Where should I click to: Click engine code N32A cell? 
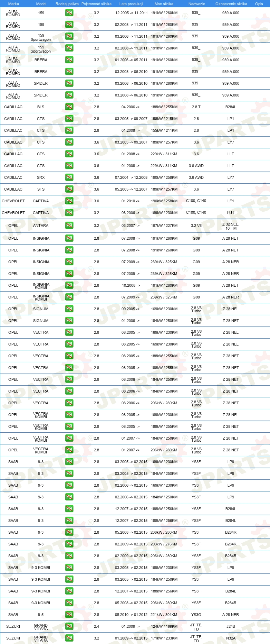click(231, 638)
